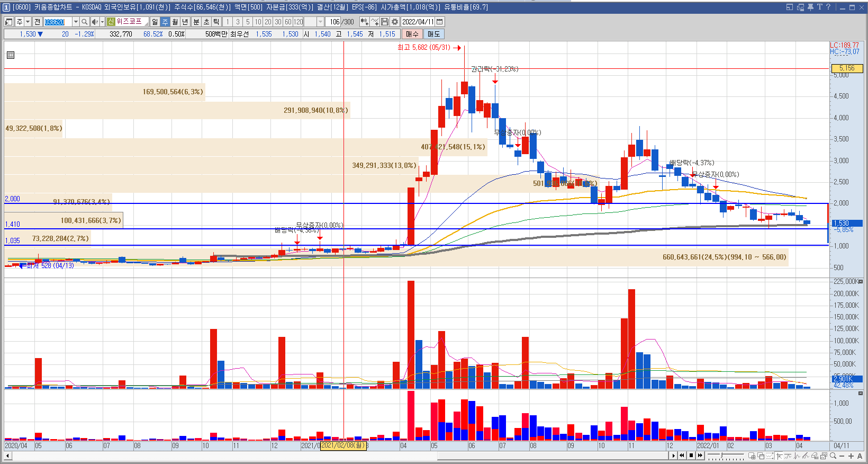Select the 일 (daily) period toggle
This screenshot has width=868, height=464.
tap(155, 22)
